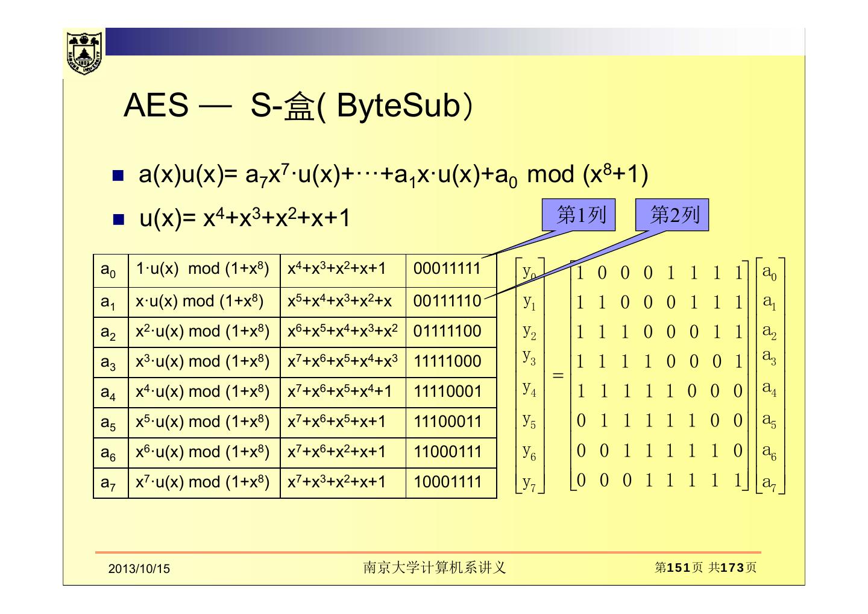
Task: Select binary value "11111000" in the table
Action: click(x=447, y=361)
